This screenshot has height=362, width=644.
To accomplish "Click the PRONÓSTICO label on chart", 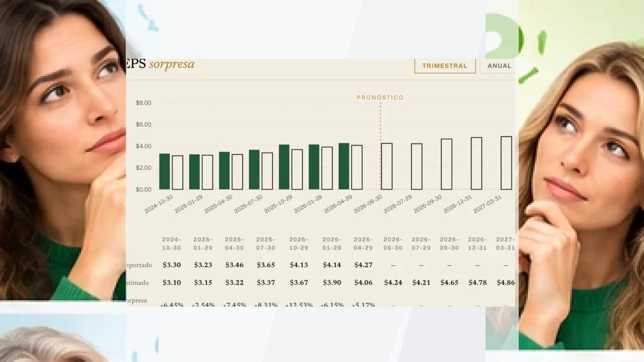I will (380, 98).
